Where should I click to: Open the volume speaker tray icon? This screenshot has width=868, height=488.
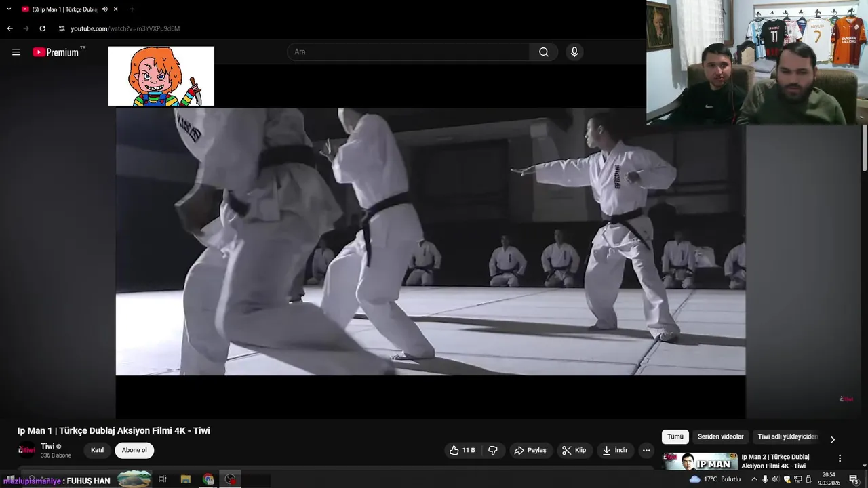776,479
